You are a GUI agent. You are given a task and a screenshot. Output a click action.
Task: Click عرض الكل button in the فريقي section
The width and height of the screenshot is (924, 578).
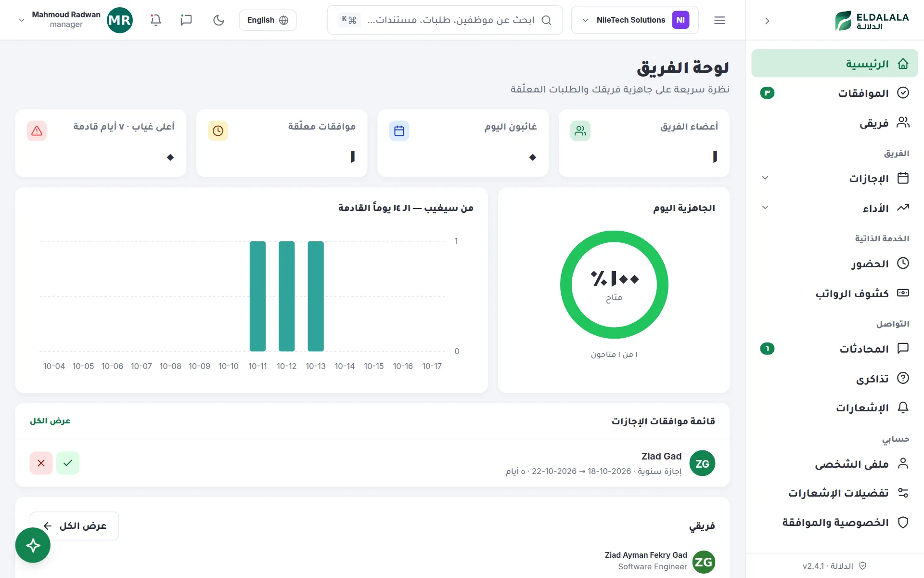coord(74,526)
